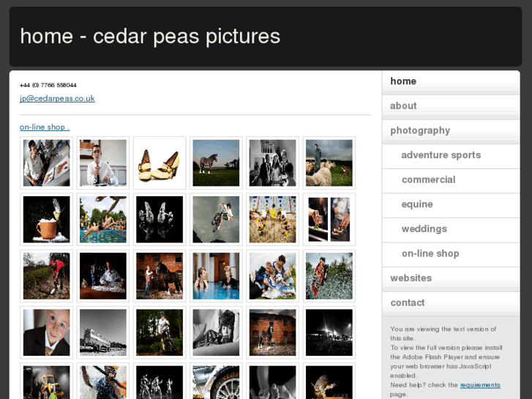Click the coffee mug splash thumbnail
Screen dimensions: 532x399
(47, 220)
